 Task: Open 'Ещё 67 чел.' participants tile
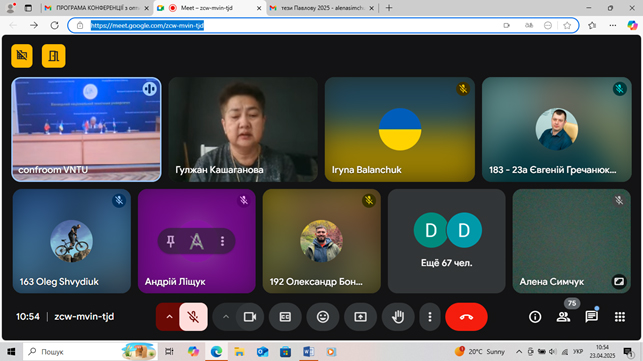click(447, 241)
